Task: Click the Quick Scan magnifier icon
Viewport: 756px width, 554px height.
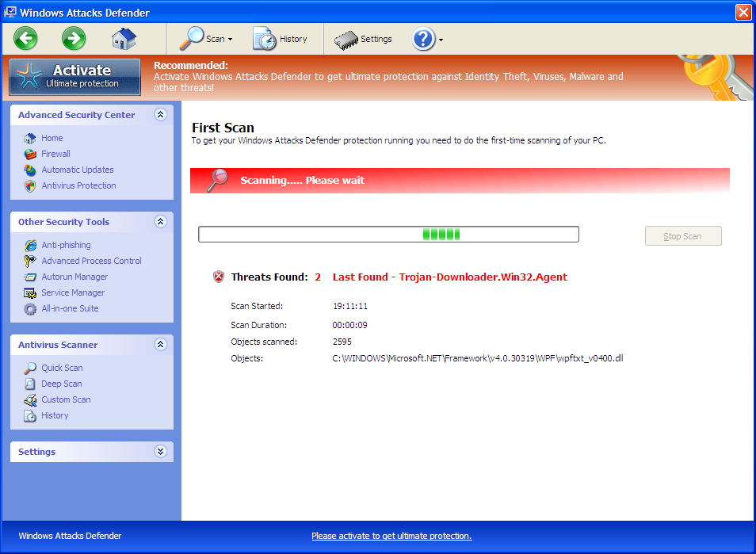Action: (x=30, y=369)
